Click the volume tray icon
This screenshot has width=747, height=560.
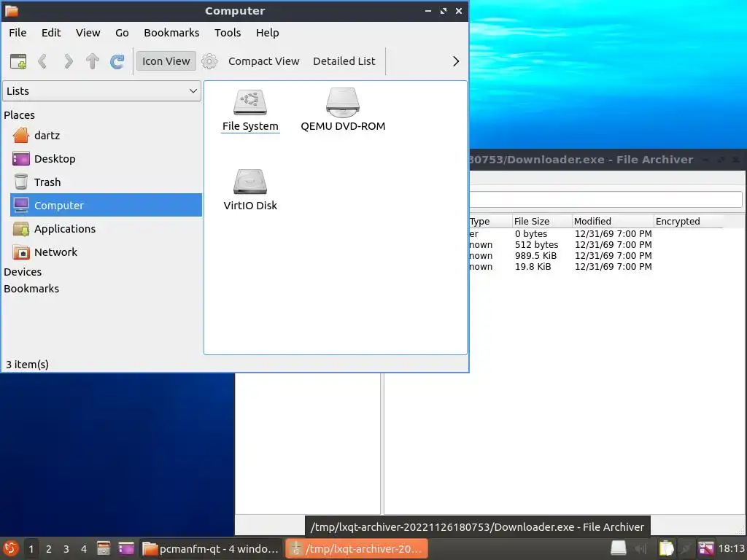point(640,549)
